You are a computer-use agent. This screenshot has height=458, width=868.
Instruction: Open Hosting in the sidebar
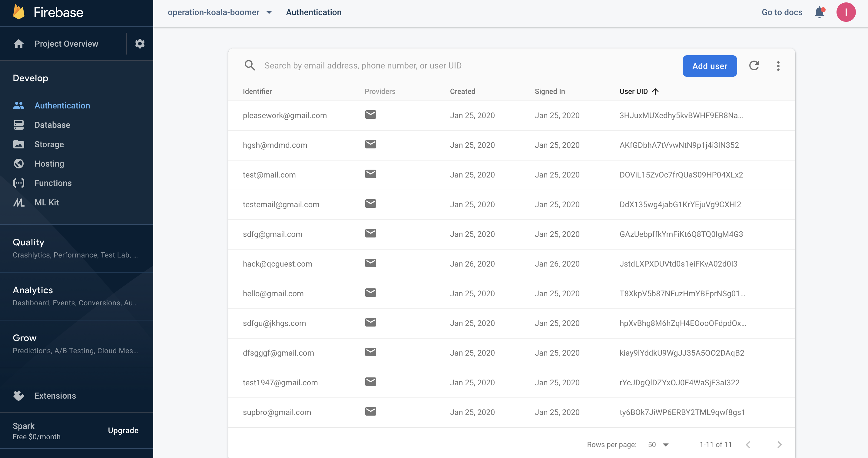(49, 164)
